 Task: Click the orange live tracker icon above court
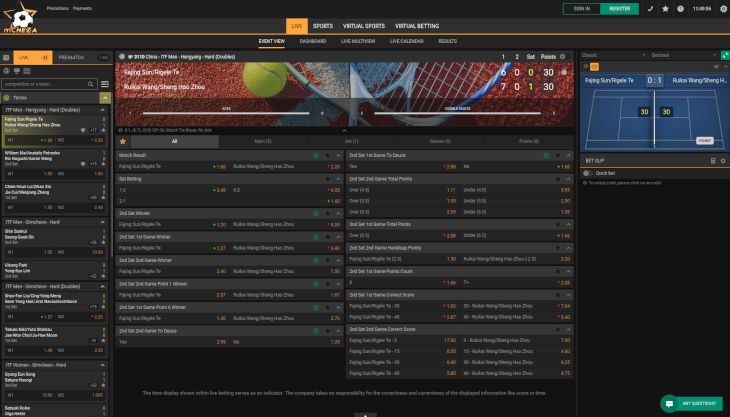click(x=595, y=67)
